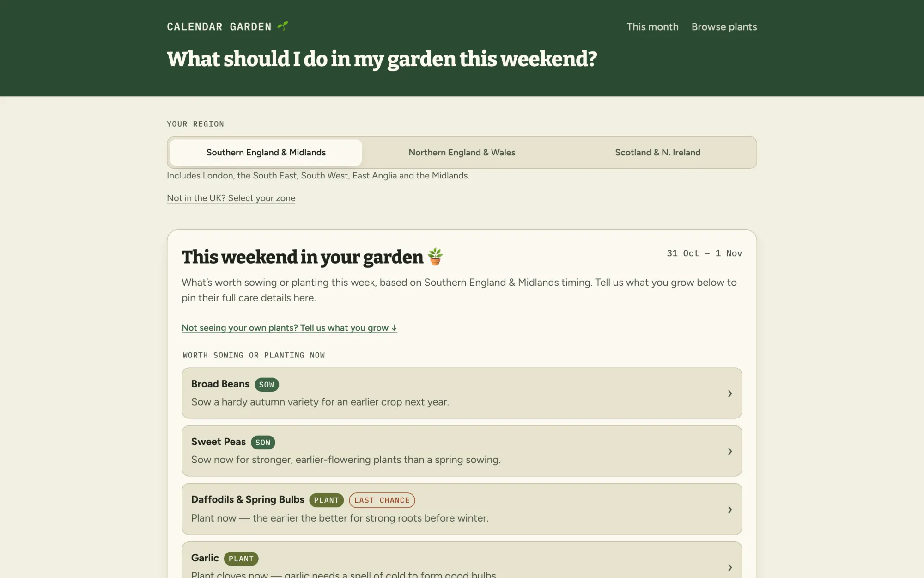This screenshot has width=924, height=578.
Task: Click the Daffodils & Spring Bulbs title
Action: point(248,500)
